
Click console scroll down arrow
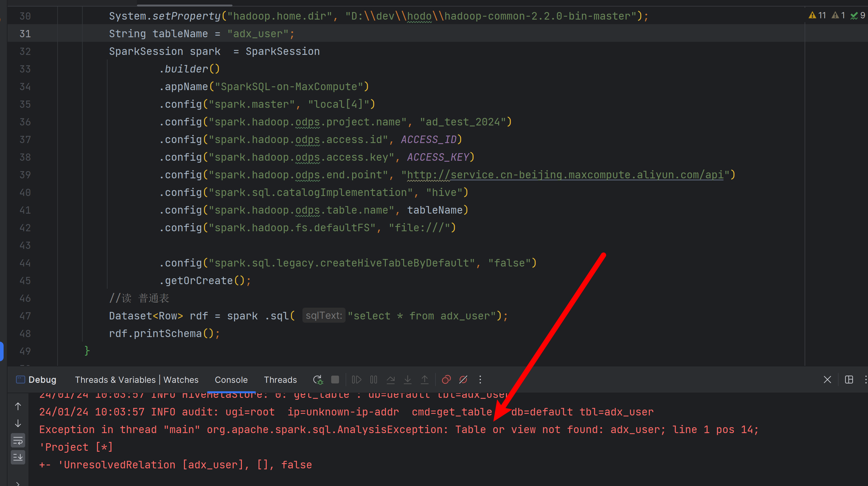tap(18, 423)
